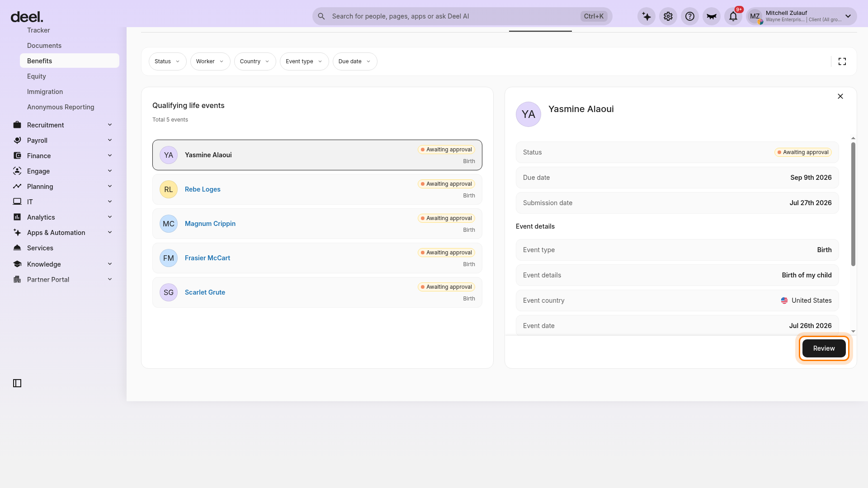
Task: Open Frasier McCart's life event
Action: click(x=317, y=258)
